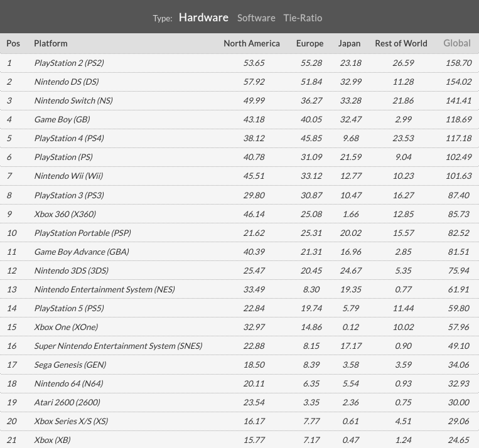This screenshot has height=448, width=479.
Task: Select PlayStation 5 (PS5) platform name
Action: click(x=69, y=308)
